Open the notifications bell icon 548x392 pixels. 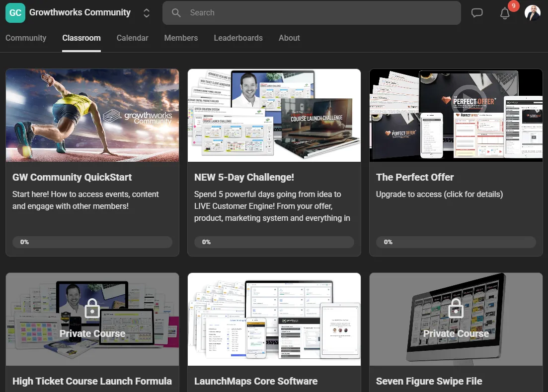pos(505,13)
